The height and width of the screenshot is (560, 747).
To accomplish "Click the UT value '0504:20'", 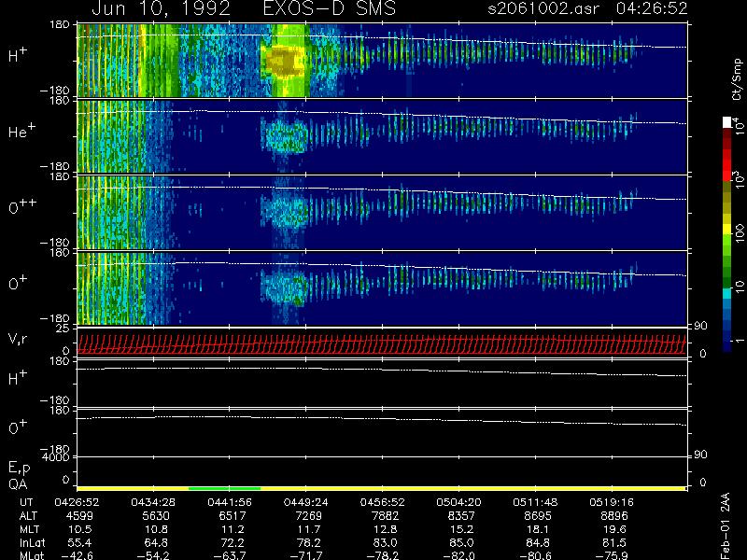I will [x=458, y=502].
